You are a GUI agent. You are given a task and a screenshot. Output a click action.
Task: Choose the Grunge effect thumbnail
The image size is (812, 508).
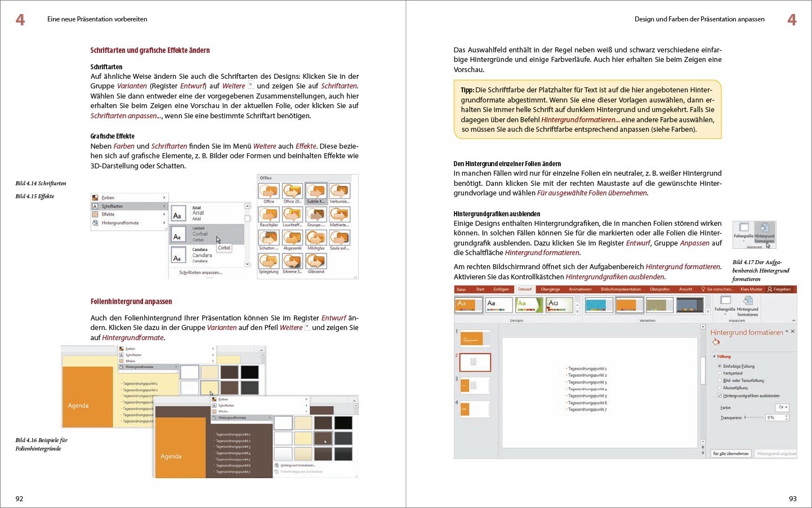316,217
